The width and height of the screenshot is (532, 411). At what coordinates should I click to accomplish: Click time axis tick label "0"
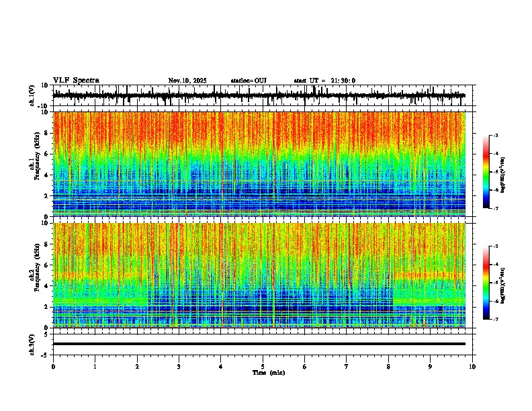(x=53, y=367)
